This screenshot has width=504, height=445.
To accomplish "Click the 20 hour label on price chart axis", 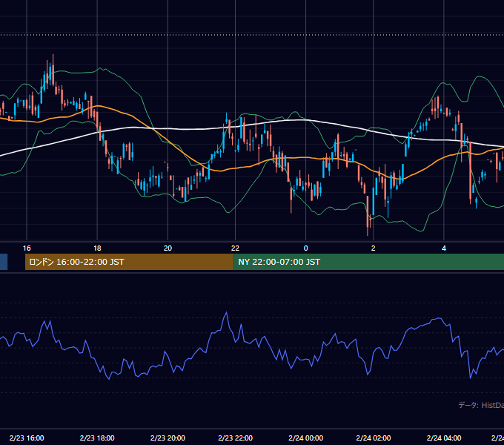I will [168, 248].
